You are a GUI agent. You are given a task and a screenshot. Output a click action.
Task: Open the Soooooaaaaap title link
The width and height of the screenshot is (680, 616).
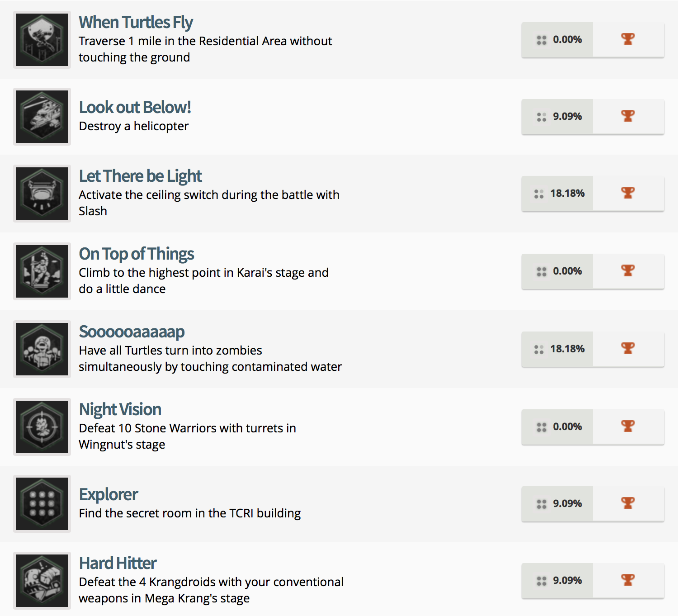point(132,332)
